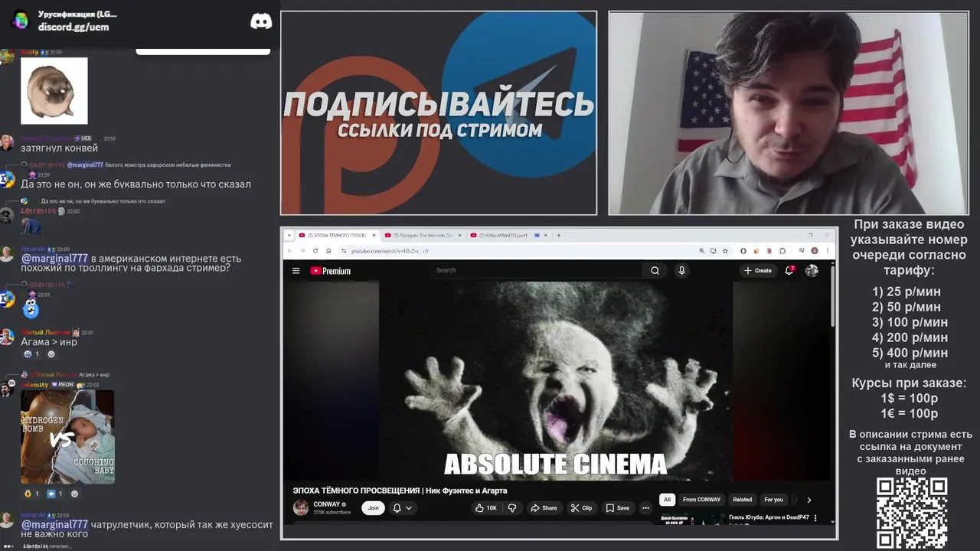The width and height of the screenshot is (980, 551).
Task: Open CONWAY channel name link
Action: (327, 504)
